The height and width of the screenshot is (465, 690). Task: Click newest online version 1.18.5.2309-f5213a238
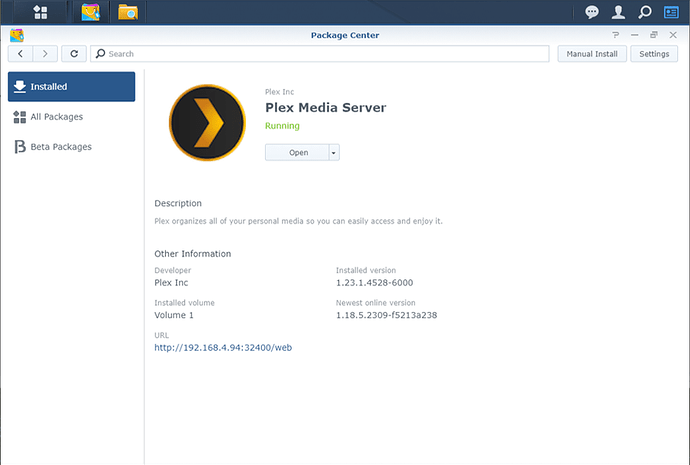pyautogui.click(x=386, y=315)
